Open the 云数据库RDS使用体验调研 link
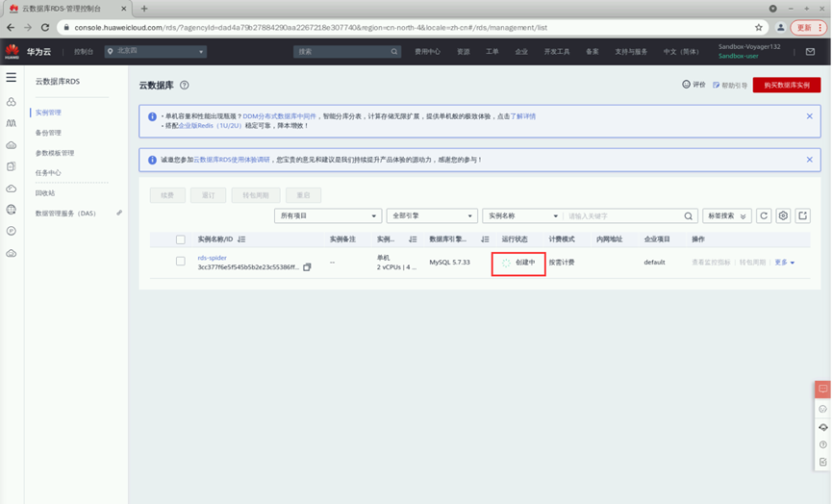 coord(232,160)
